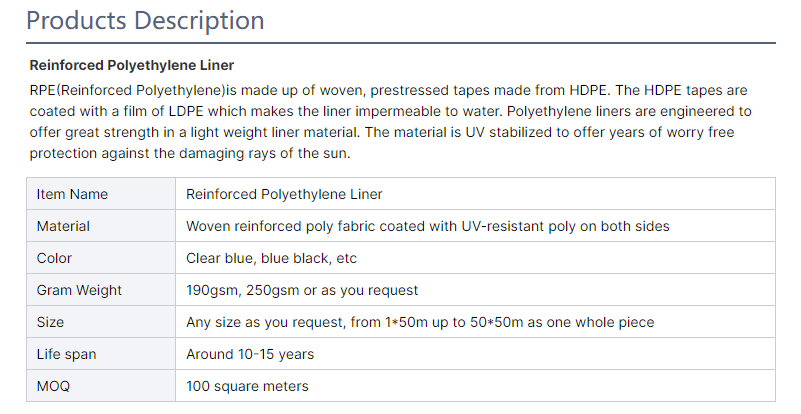The height and width of the screenshot is (414, 801).
Task: Click the 'Clear blue, blue black, etc' value
Action: pyautogui.click(x=271, y=258)
